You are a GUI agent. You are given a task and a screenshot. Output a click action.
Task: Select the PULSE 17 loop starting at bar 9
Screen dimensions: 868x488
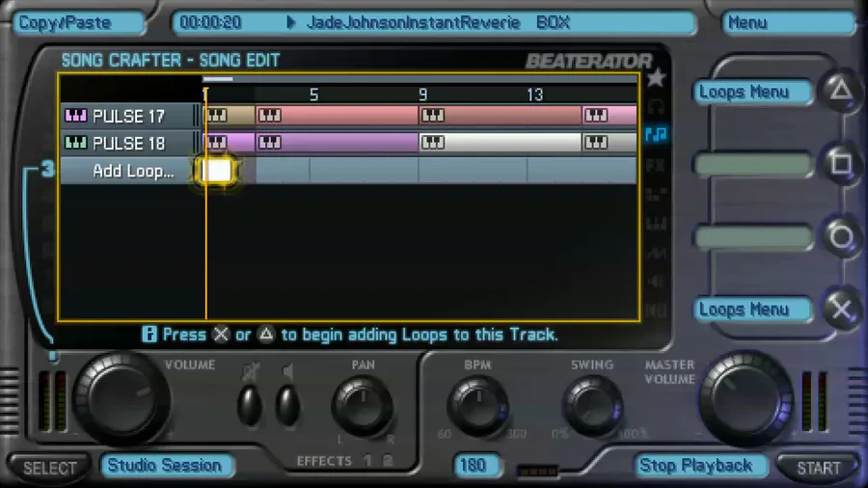pos(501,115)
